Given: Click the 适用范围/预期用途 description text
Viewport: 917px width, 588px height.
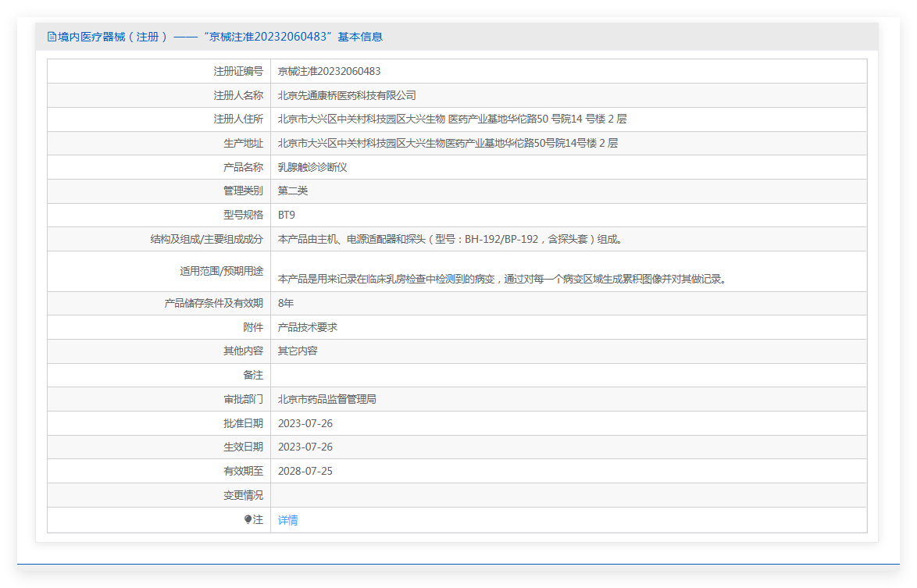Looking at the screenshot, I should point(504,279).
